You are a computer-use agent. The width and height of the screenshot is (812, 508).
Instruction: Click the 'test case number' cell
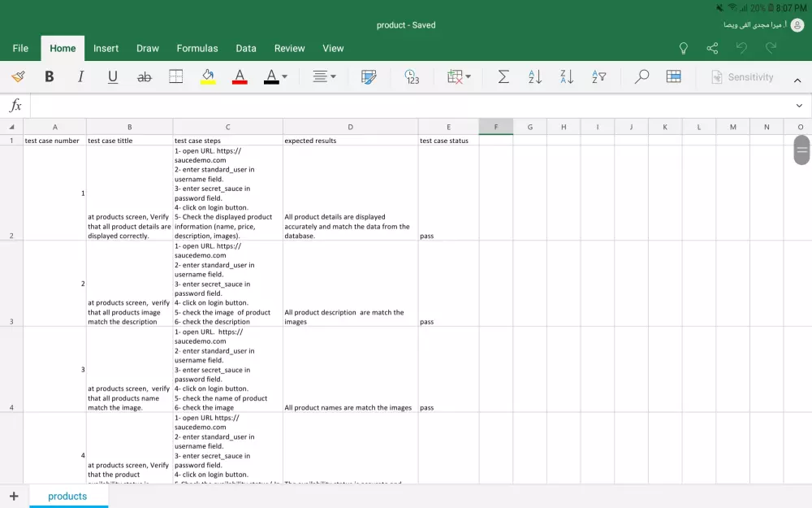(x=55, y=141)
